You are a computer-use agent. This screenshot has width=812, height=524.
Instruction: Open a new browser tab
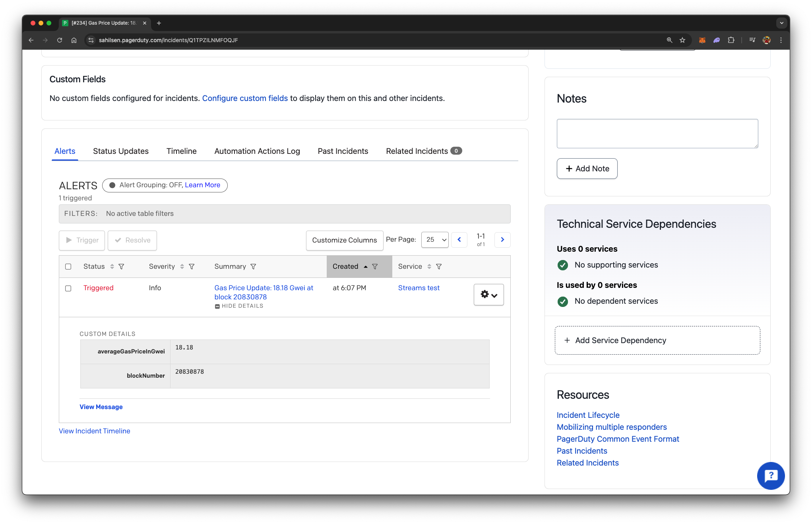pyautogui.click(x=159, y=23)
